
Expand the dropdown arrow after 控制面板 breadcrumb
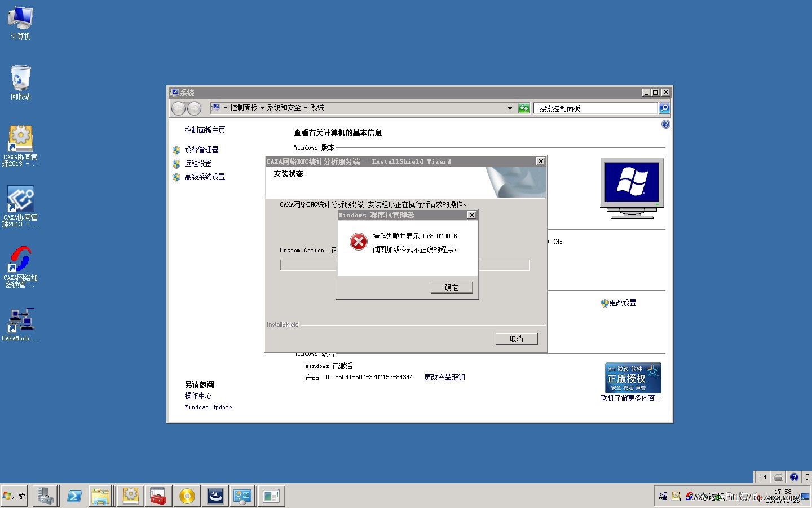262,108
